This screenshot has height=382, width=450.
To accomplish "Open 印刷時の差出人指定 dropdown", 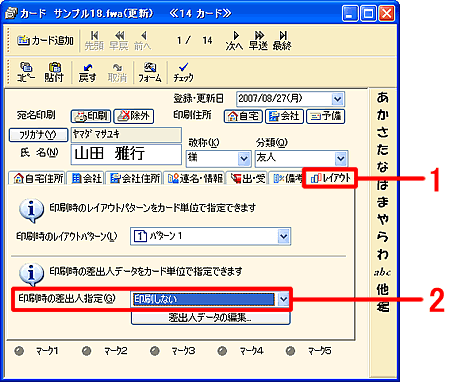I will [x=284, y=299].
